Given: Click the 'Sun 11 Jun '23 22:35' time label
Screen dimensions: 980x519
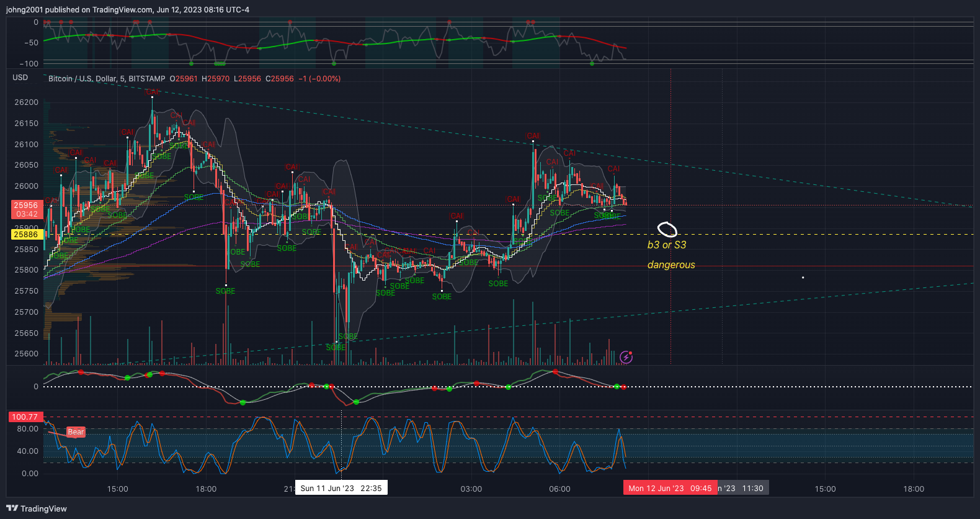Looking at the screenshot, I should coord(341,488).
